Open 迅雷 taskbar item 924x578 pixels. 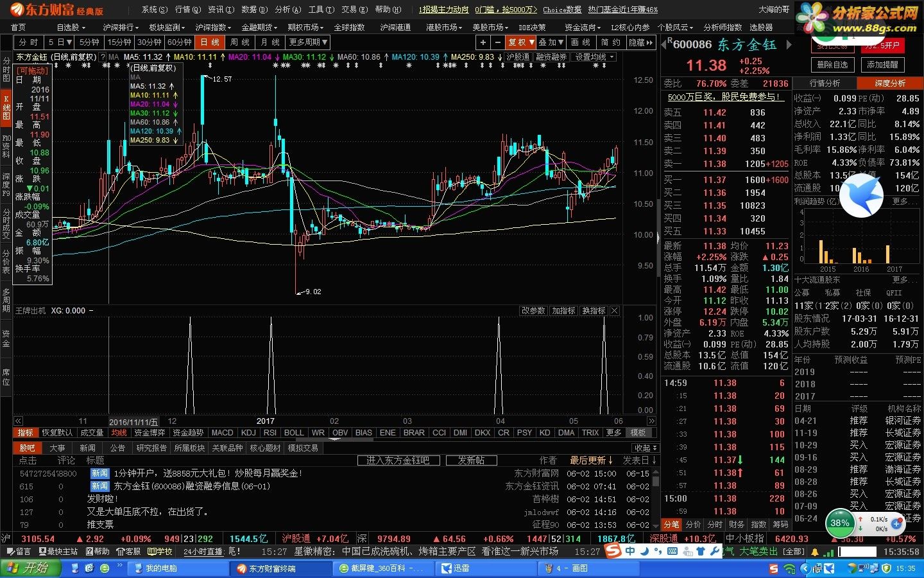click(x=486, y=568)
